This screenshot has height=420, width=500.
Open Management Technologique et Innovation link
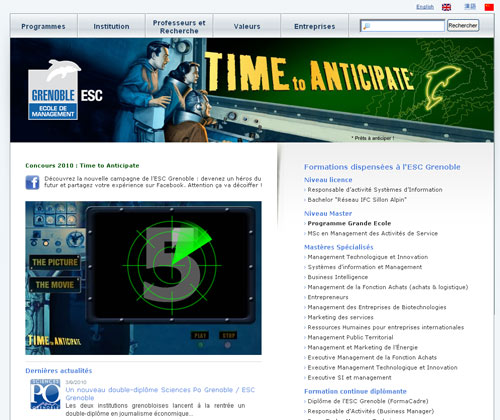tap(368, 257)
